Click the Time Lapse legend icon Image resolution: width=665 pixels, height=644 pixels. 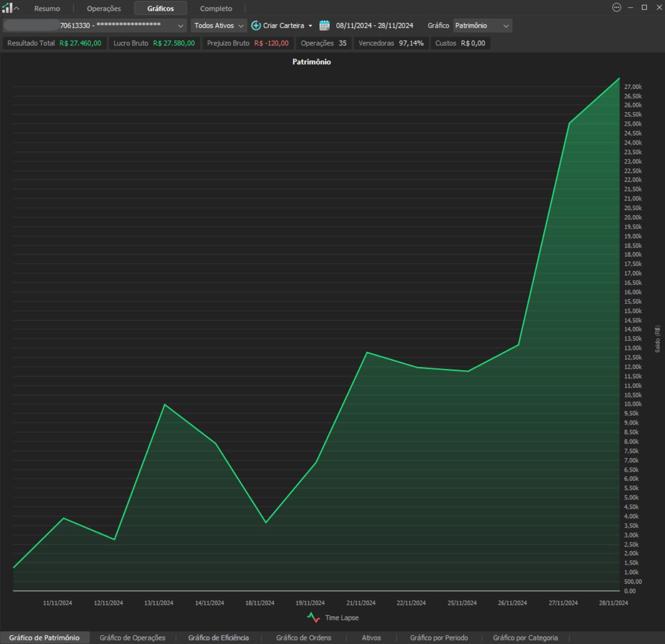pos(313,618)
